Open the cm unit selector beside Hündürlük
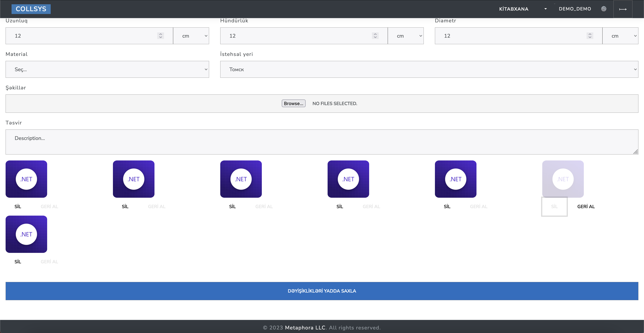644x333 pixels. pyautogui.click(x=406, y=36)
